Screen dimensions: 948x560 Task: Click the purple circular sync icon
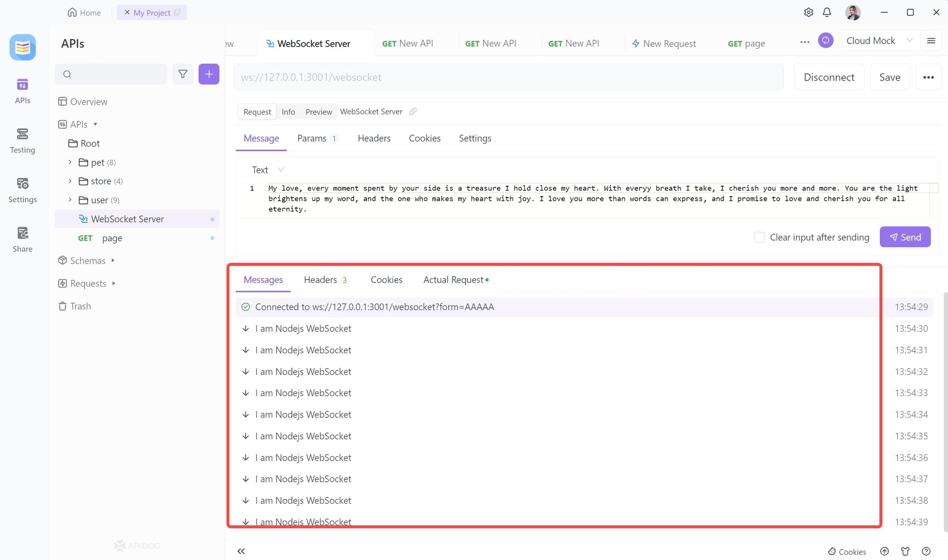825,41
